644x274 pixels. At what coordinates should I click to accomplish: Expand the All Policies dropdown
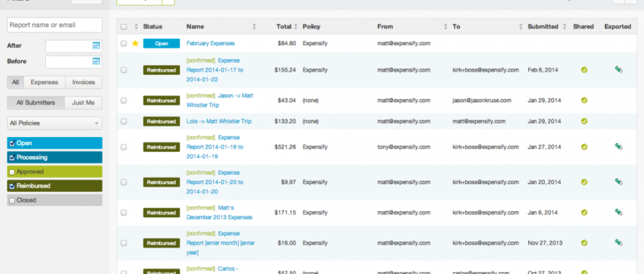(x=55, y=124)
